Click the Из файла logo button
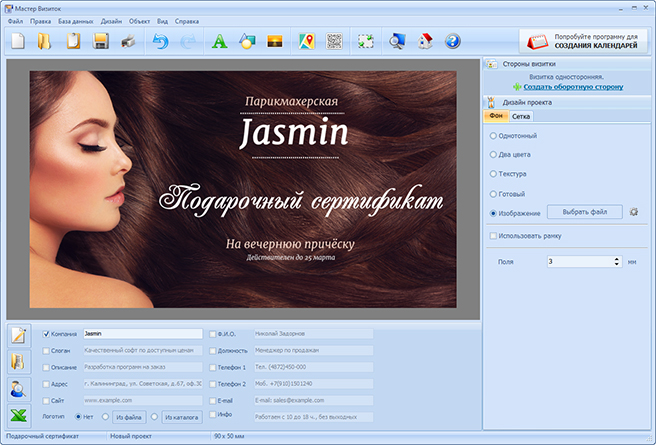Viewport: 656px width, 445px height. [x=129, y=417]
